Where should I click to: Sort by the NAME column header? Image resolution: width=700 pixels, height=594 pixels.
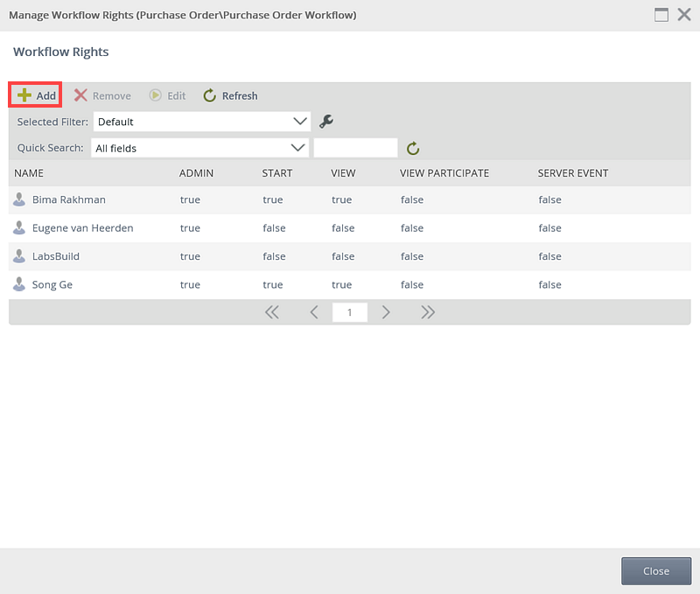(x=29, y=173)
